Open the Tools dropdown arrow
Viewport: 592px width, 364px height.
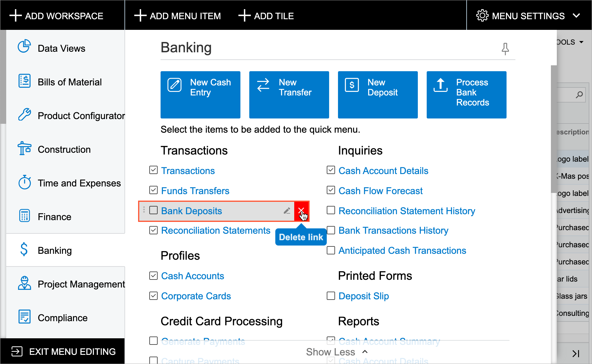tap(581, 42)
